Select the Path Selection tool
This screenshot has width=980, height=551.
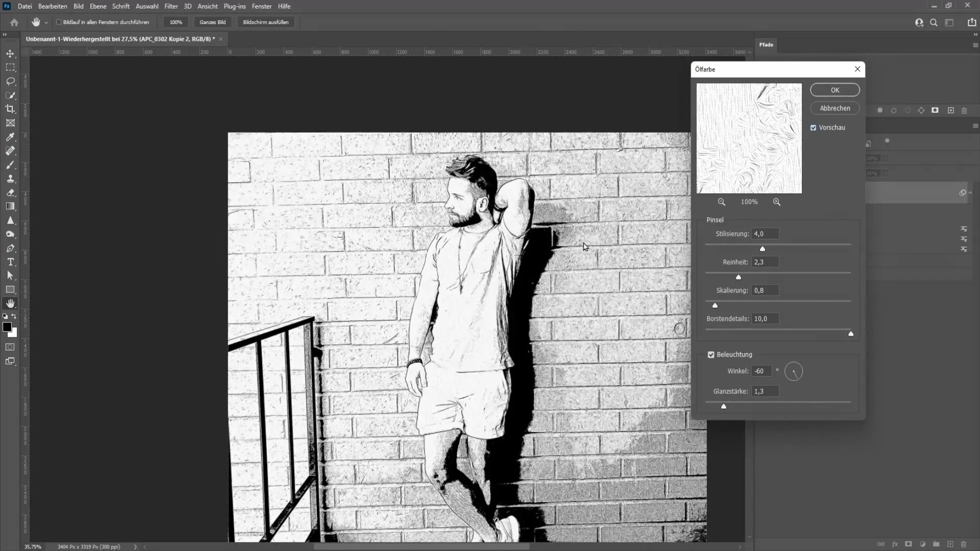pos(10,275)
